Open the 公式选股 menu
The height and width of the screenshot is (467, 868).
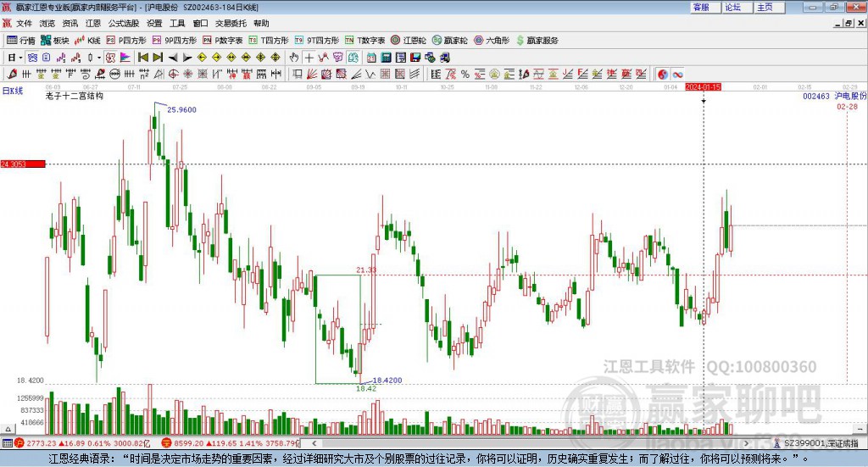coord(123,24)
